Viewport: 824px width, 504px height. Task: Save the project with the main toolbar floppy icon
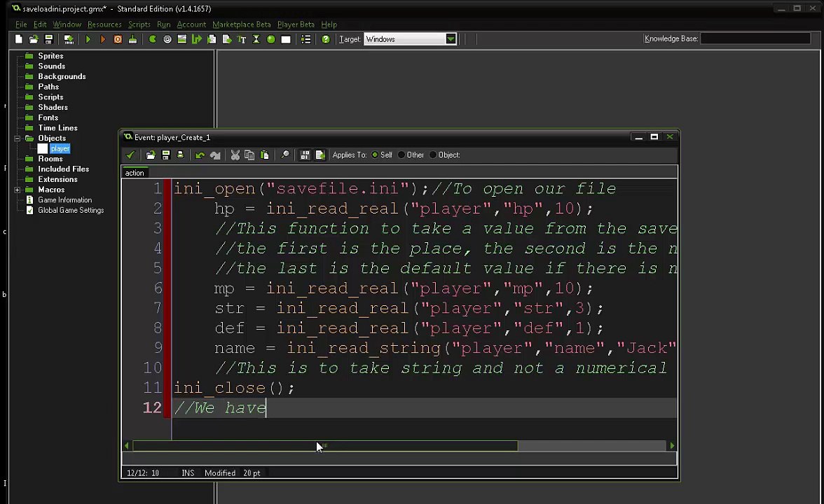click(x=49, y=39)
